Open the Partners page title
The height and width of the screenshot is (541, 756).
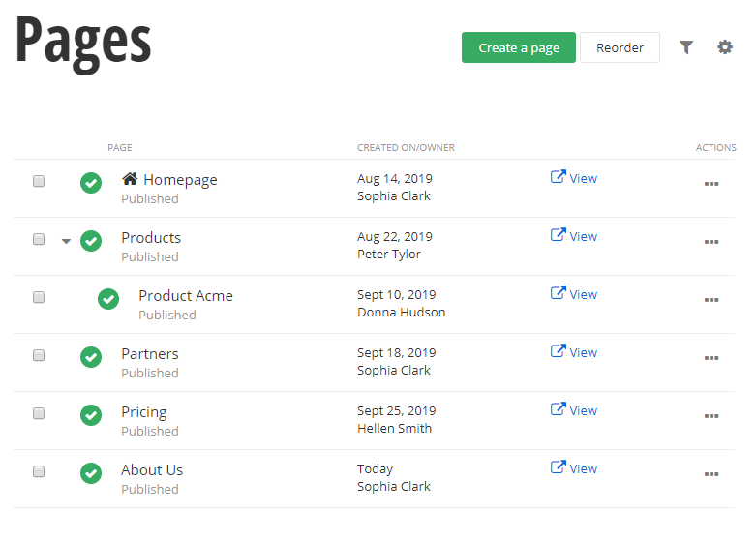[150, 354]
